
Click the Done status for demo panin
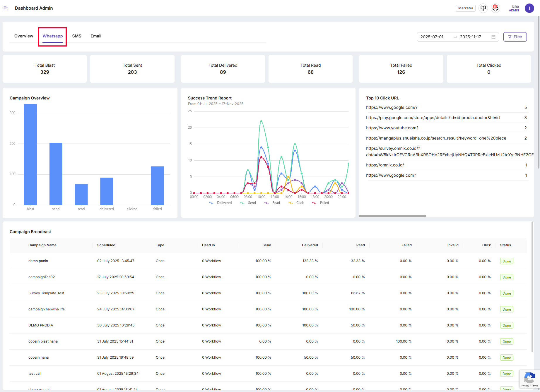tap(506, 261)
